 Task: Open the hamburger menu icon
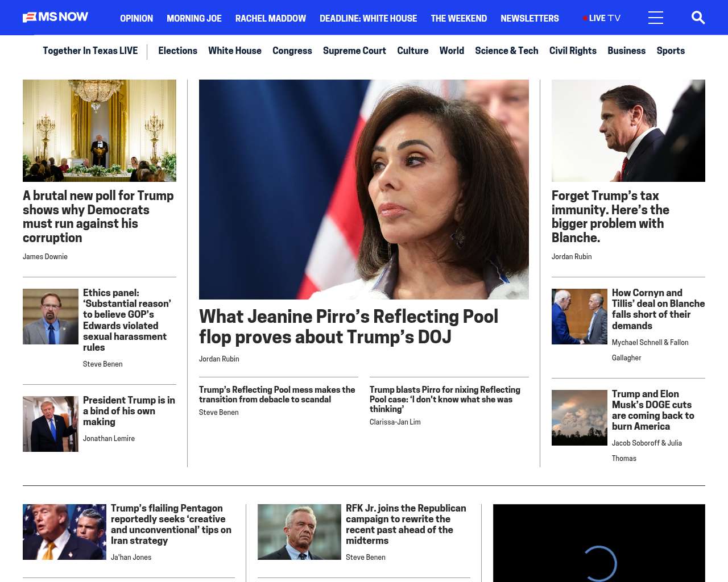pyautogui.click(x=656, y=18)
